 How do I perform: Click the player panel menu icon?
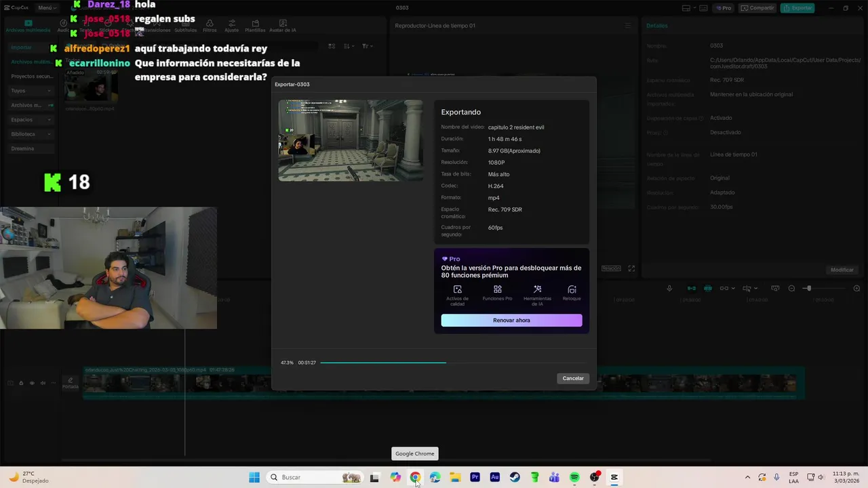coord(628,26)
